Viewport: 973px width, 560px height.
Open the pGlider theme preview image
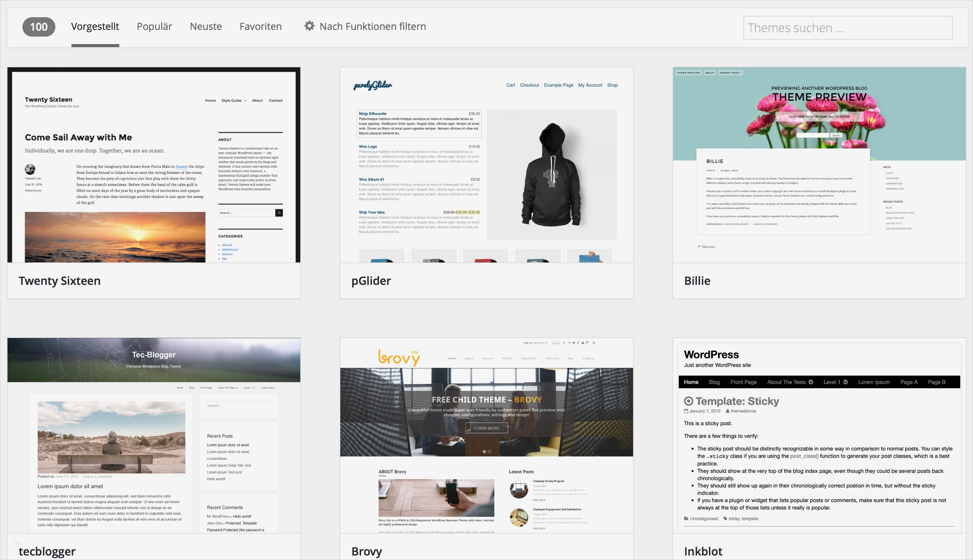[486, 165]
